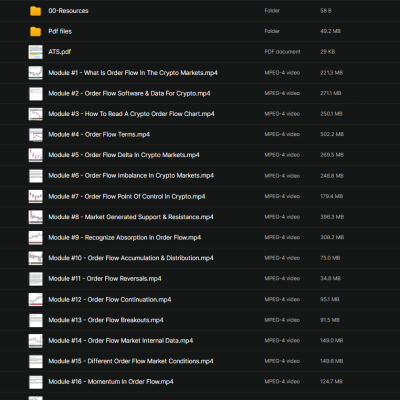Select 'Module #7 - Order Flow Point Of Control' name
The width and height of the screenshot is (400, 400).
[127, 196]
